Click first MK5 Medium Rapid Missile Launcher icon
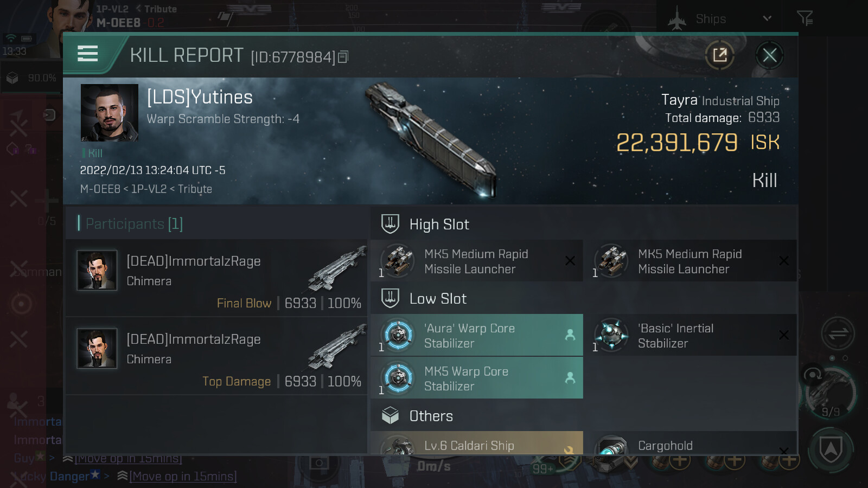The image size is (868, 488). click(399, 261)
